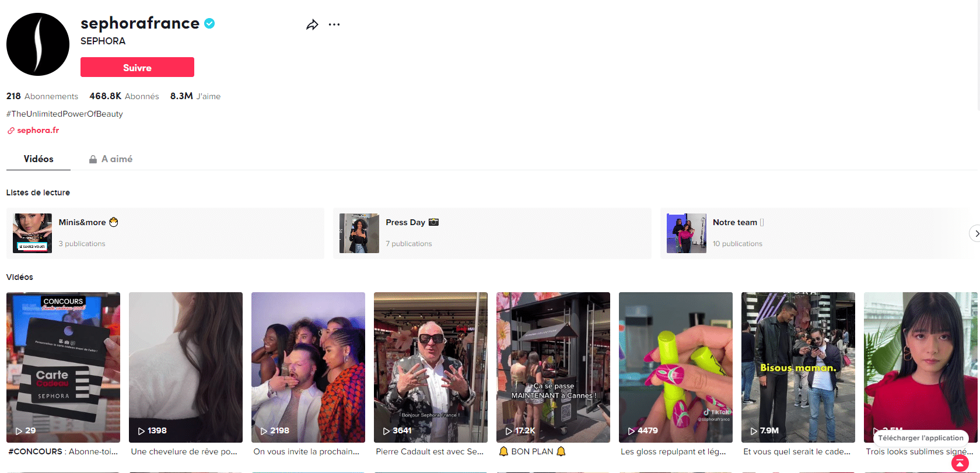Click the Press Day playlist thumbnail
This screenshot has height=473, width=980.
tap(359, 233)
